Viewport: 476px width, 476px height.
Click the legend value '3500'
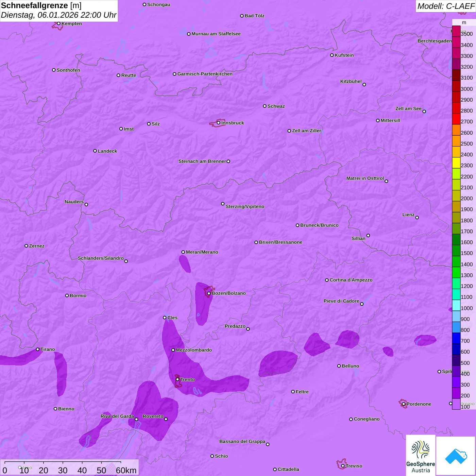466,34
